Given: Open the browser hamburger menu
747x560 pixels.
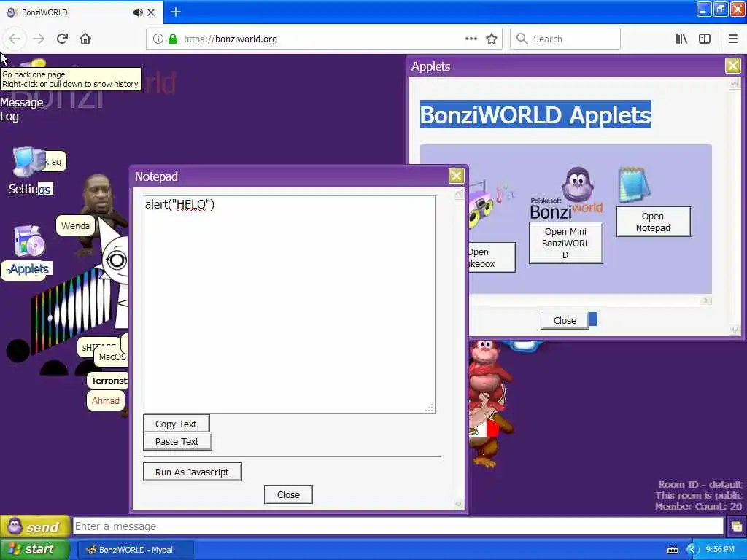Looking at the screenshot, I should (x=733, y=39).
